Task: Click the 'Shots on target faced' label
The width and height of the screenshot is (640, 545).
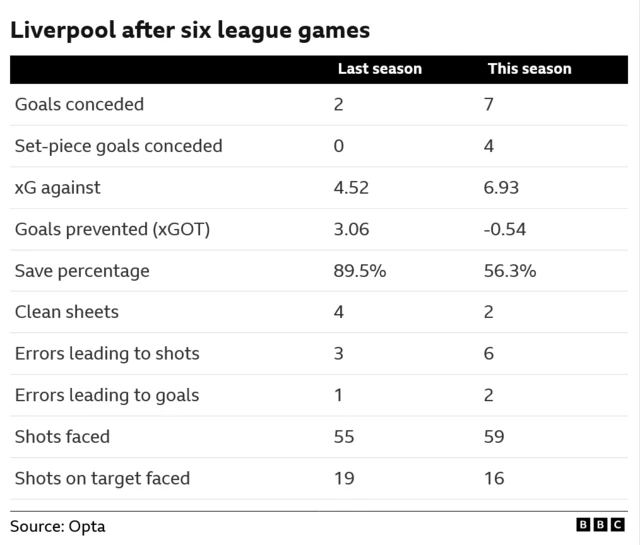Action: (x=102, y=478)
